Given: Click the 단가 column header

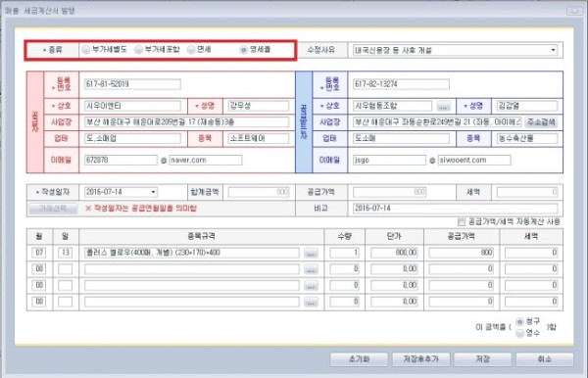Looking at the screenshot, I should [x=394, y=236].
